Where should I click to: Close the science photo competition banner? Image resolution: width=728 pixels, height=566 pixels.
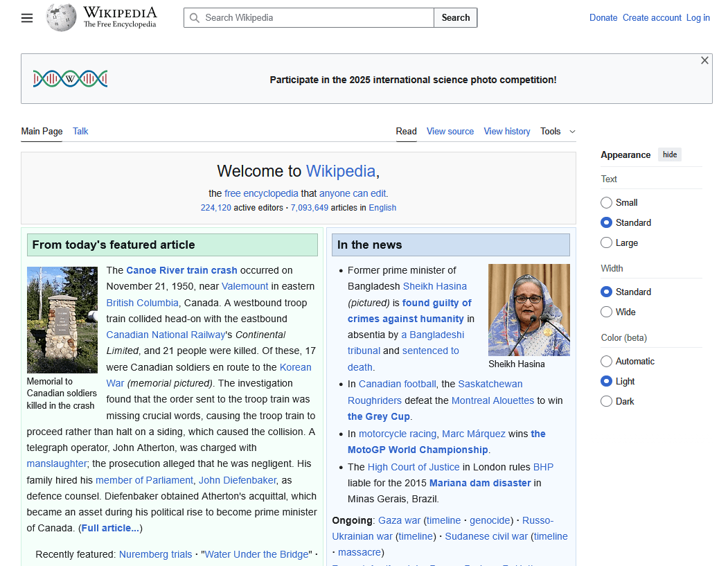click(704, 60)
